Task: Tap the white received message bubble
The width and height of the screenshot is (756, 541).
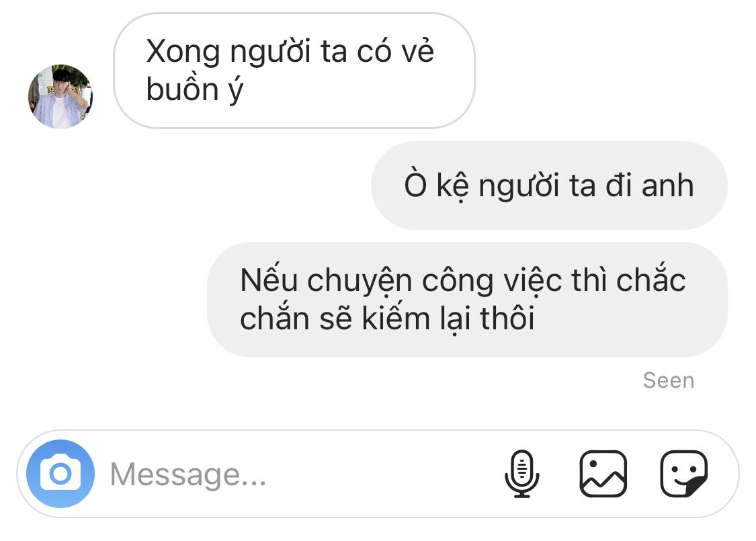Action: [x=294, y=71]
